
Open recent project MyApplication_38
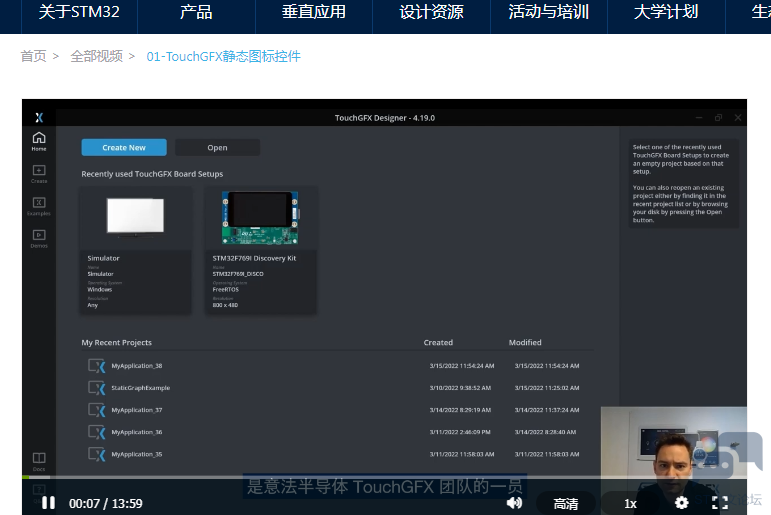click(x=137, y=366)
